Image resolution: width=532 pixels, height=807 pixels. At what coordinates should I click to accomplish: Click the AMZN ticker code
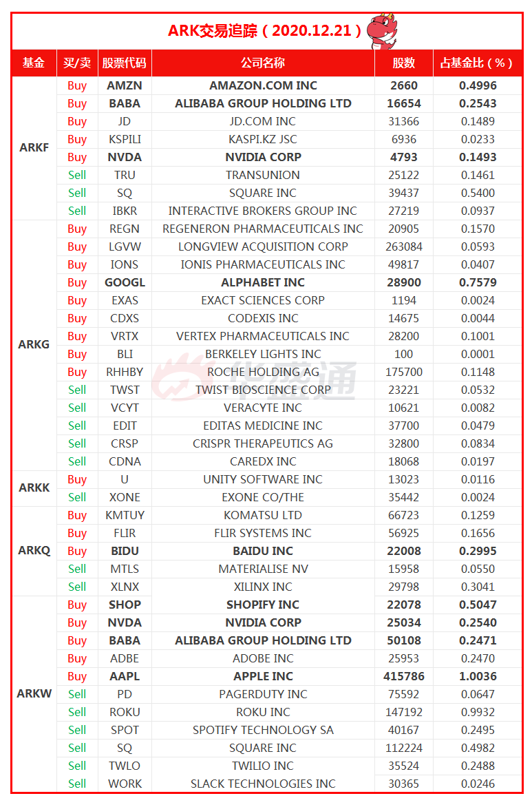[x=124, y=86]
